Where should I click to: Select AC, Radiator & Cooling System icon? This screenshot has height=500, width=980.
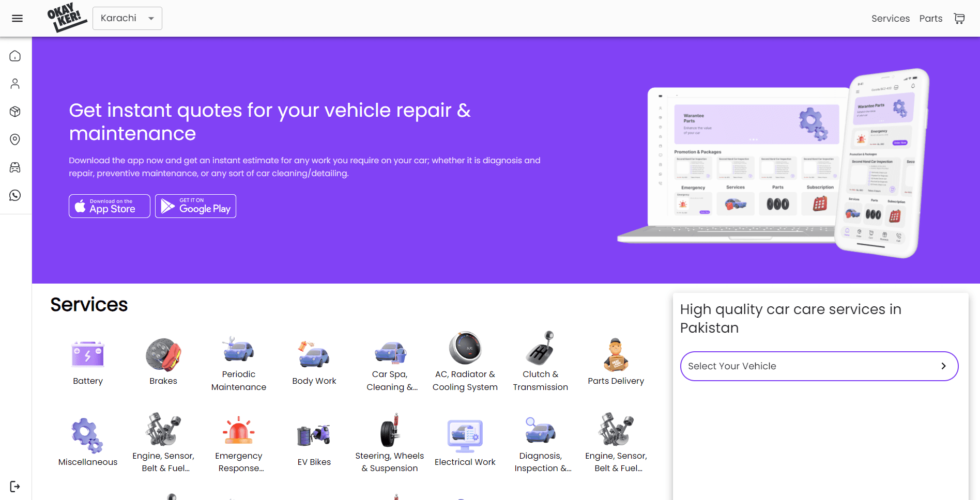(x=465, y=348)
